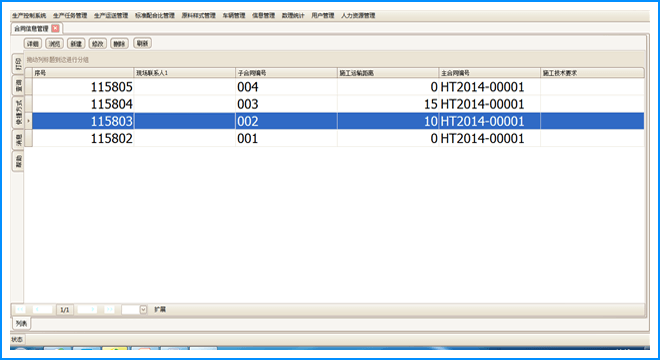660x360 pixels.
Task: Select the cell 115802
Action: click(x=83, y=139)
